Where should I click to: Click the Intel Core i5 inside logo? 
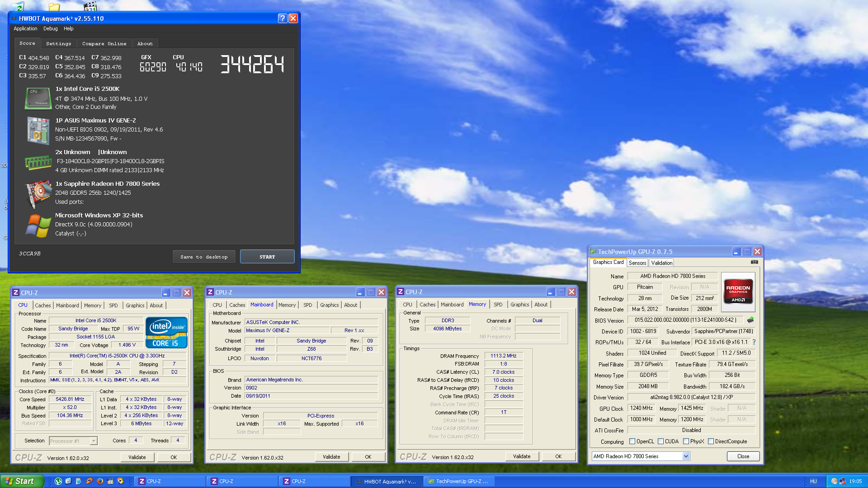tap(166, 333)
